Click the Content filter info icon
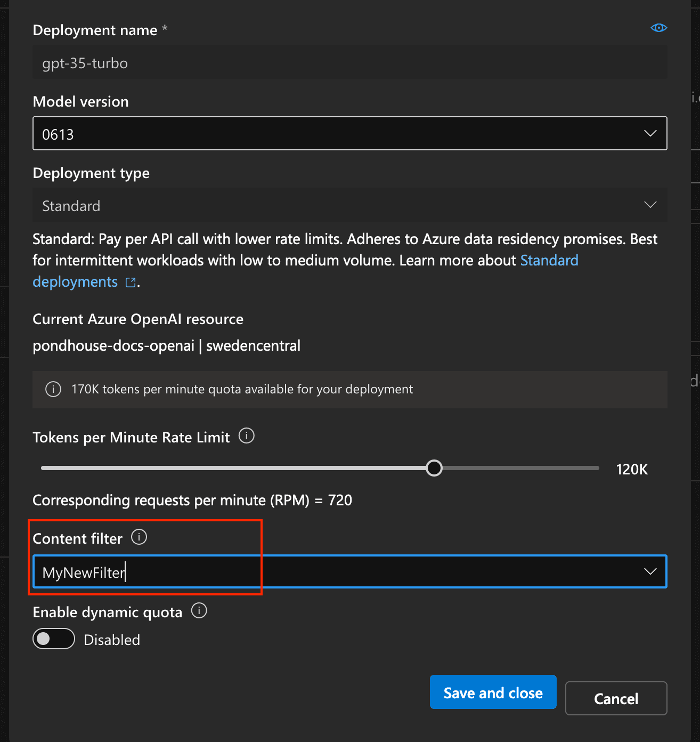The image size is (700, 742). (139, 537)
